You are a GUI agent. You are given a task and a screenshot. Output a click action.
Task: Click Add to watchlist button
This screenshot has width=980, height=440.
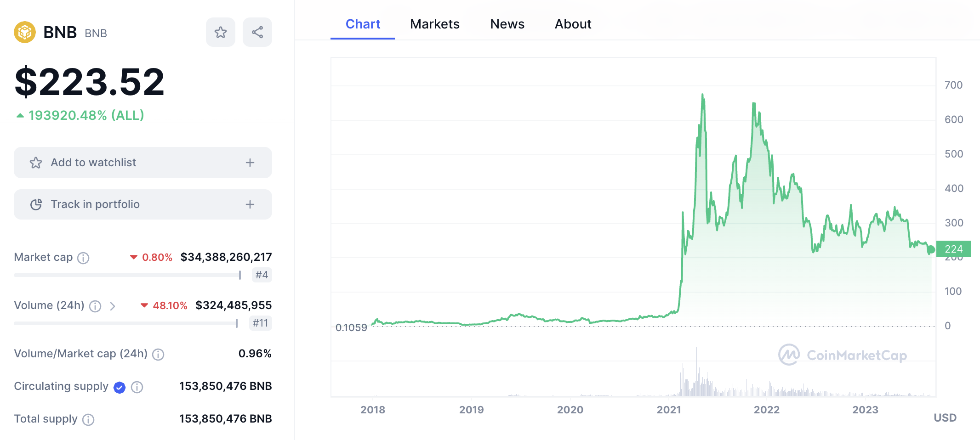tap(143, 163)
